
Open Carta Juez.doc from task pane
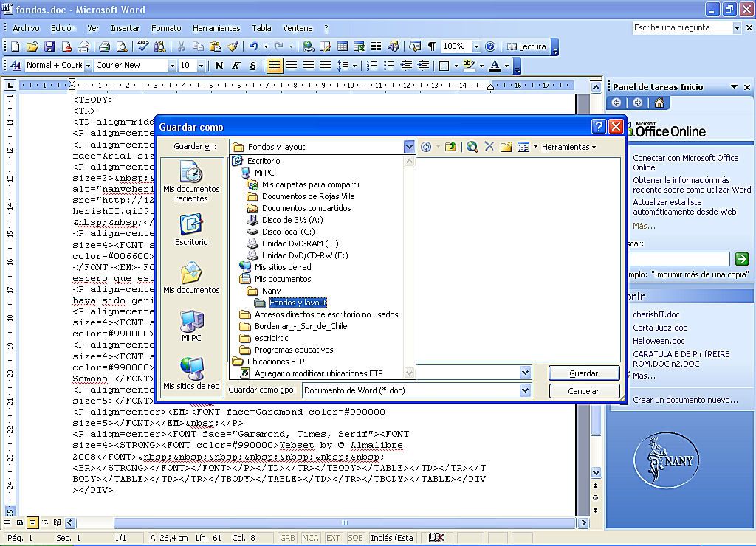659,328
